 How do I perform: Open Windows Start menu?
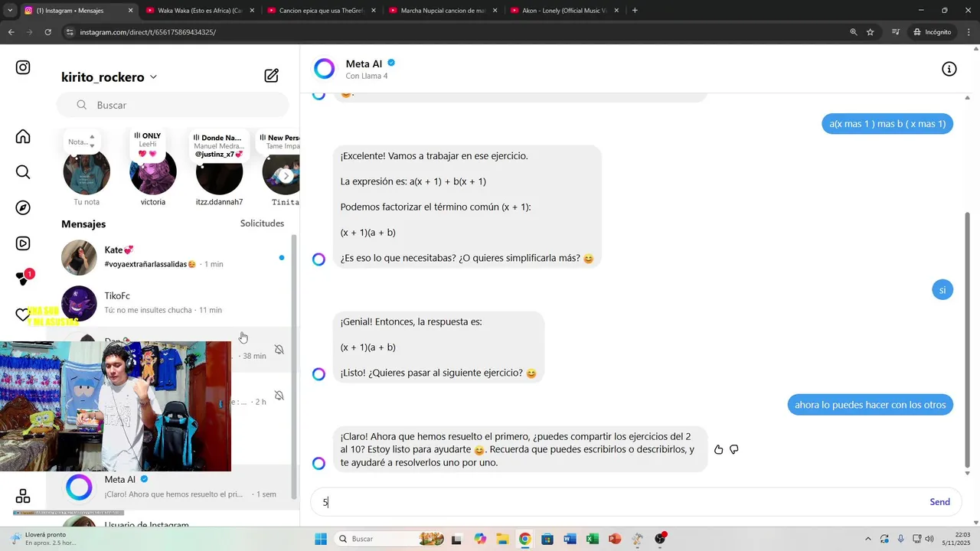point(320,539)
